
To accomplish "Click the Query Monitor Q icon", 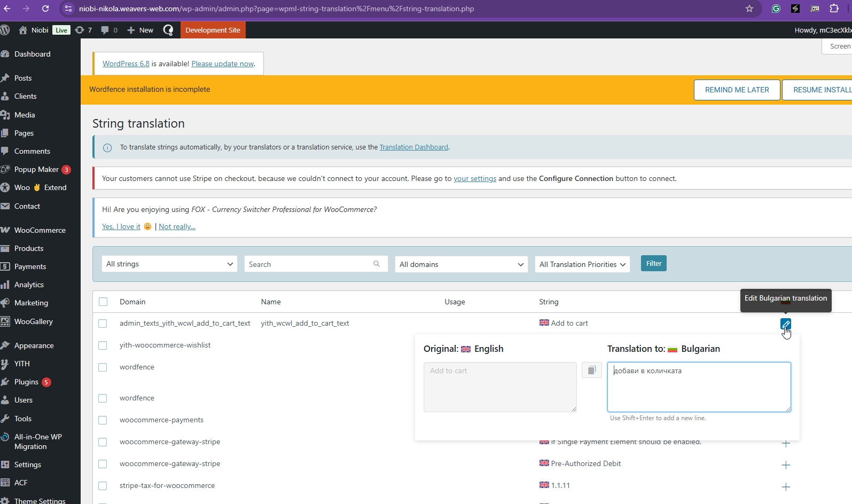I will [x=168, y=30].
